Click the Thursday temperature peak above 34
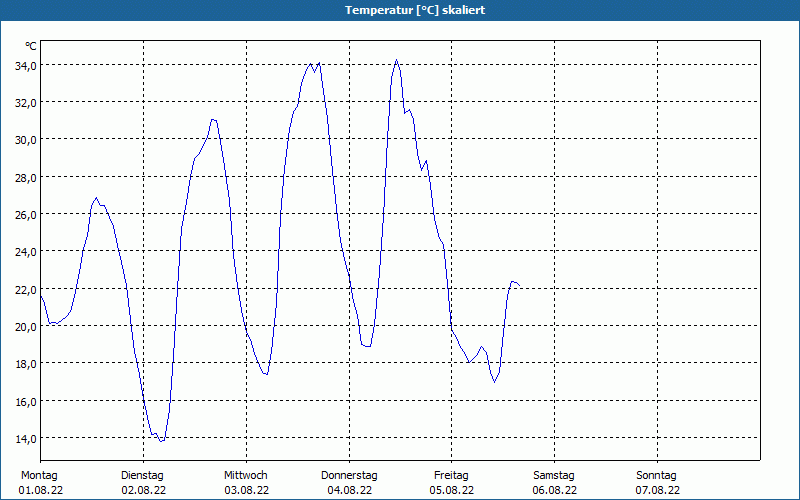Viewport: 800px width, 500px height. click(x=396, y=60)
